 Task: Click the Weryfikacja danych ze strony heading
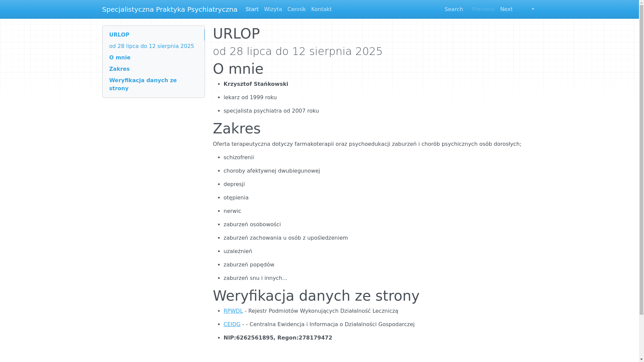[316, 296]
